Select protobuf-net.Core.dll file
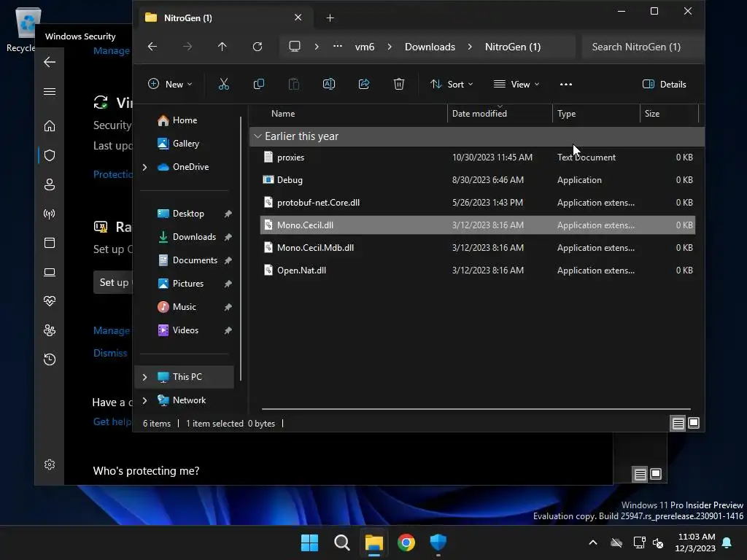 [477, 203]
